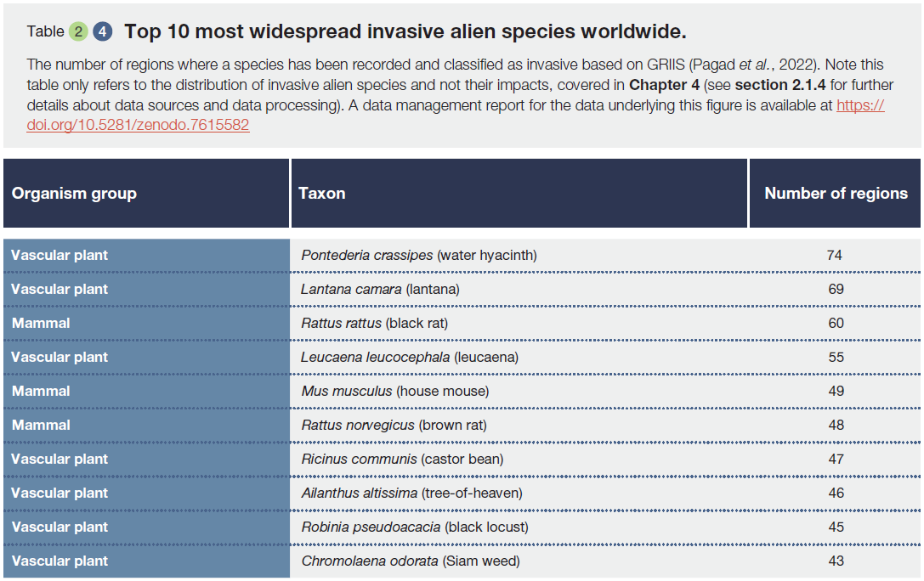Image resolution: width=924 pixels, height=581 pixels.
Task: Click the value 48 for brown rat
Action: (836, 425)
